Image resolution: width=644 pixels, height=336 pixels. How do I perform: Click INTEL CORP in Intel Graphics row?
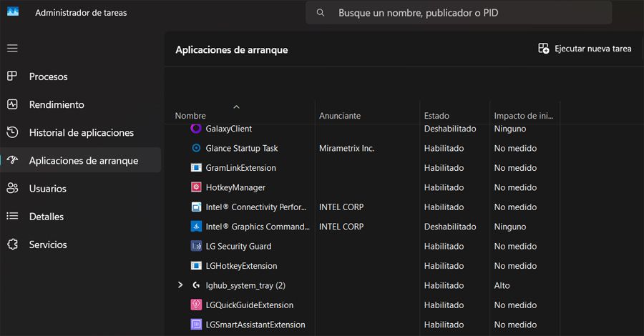tap(341, 227)
